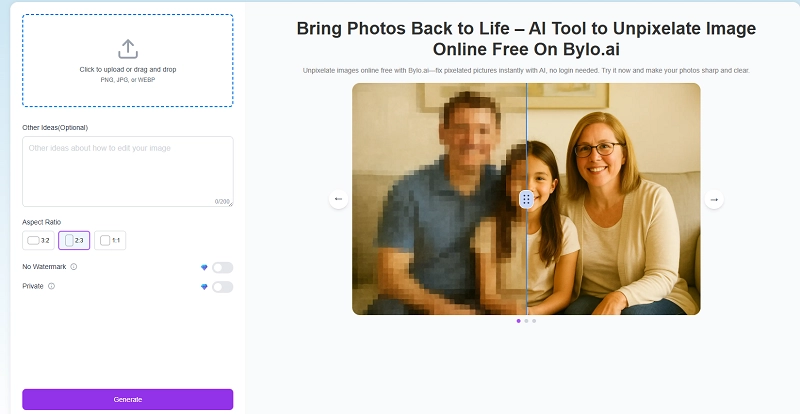The width and height of the screenshot is (800, 414).
Task: Go to the second carousel dot
Action: click(527, 321)
